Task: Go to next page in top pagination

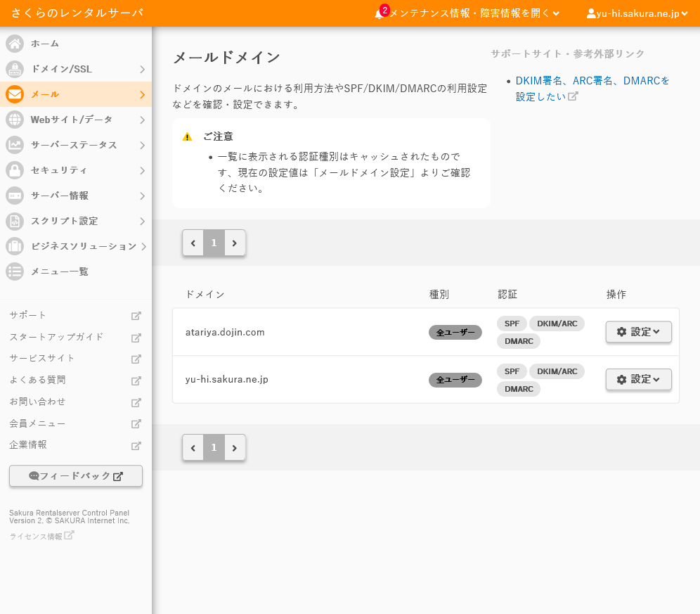Action: (235, 243)
